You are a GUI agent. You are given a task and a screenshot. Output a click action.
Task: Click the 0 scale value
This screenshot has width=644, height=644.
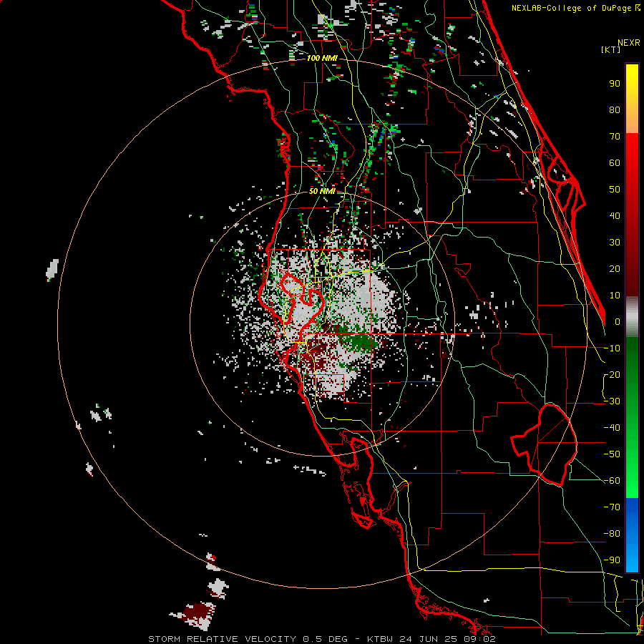click(x=618, y=321)
